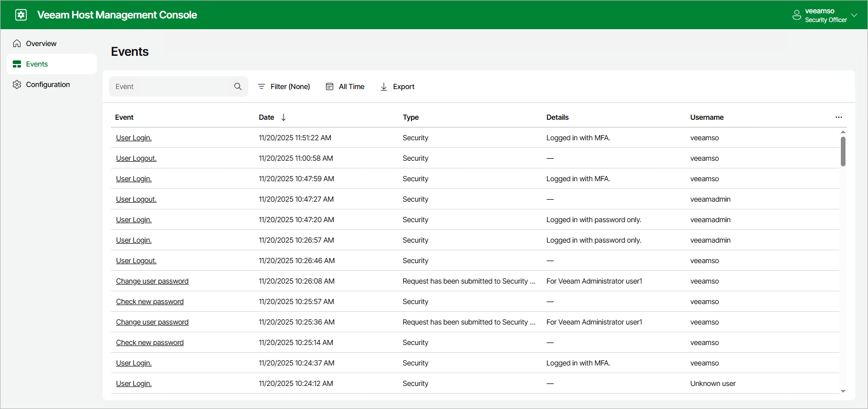The width and height of the screenshot is (868, 409).
Task: Click the calendar icon beside All Time
Action: coord(330,87)
